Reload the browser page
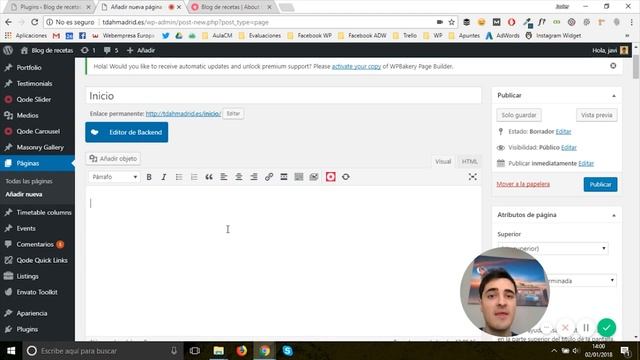This screenshot has height=360, width=640. pyautogui.click(x=35, y=22)
